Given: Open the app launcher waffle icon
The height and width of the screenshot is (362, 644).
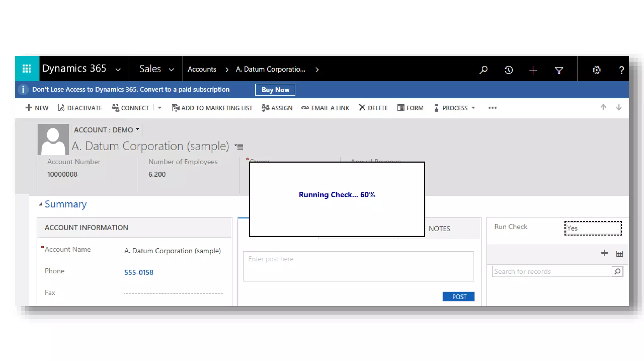Looking at the screenshot, I should click(x=27, y=69).
